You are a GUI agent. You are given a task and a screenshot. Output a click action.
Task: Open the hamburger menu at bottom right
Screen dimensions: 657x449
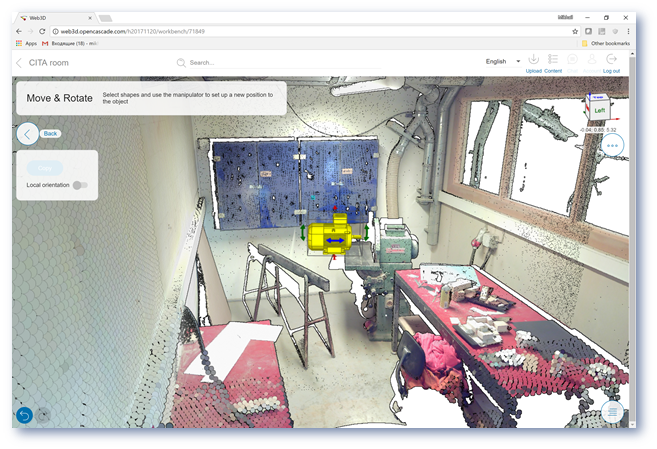(x=613, y=412)
